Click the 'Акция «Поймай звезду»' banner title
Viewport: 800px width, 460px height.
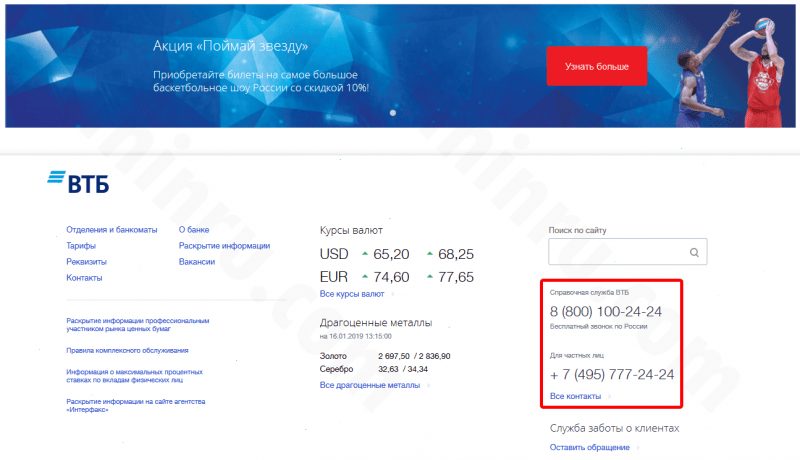[231, 46]
